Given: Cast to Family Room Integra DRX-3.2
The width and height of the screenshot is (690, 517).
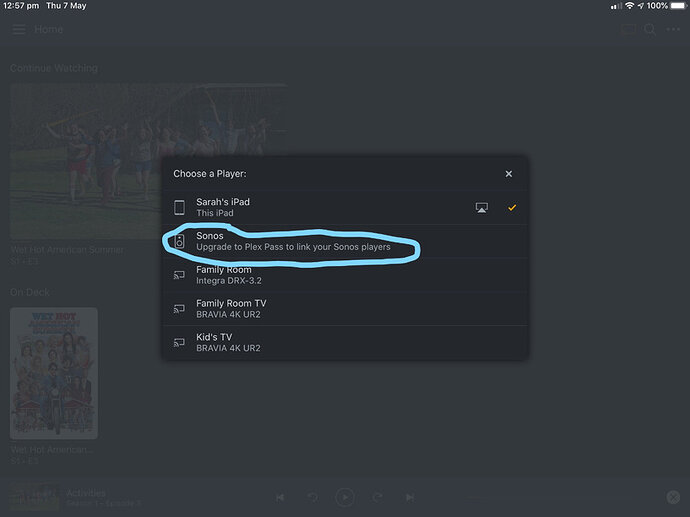Looking at the screenshot, I should click(x=345, y=275).
